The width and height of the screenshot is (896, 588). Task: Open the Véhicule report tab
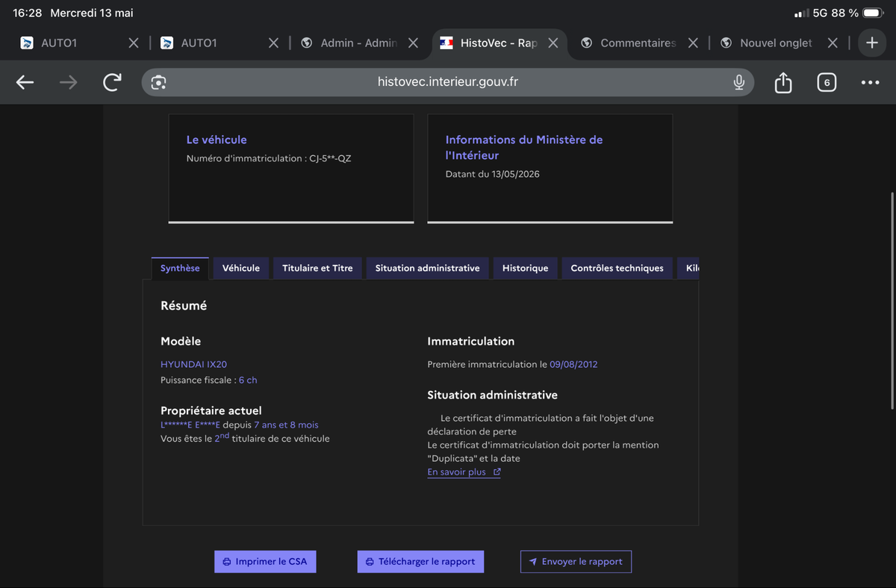[241, 268]
